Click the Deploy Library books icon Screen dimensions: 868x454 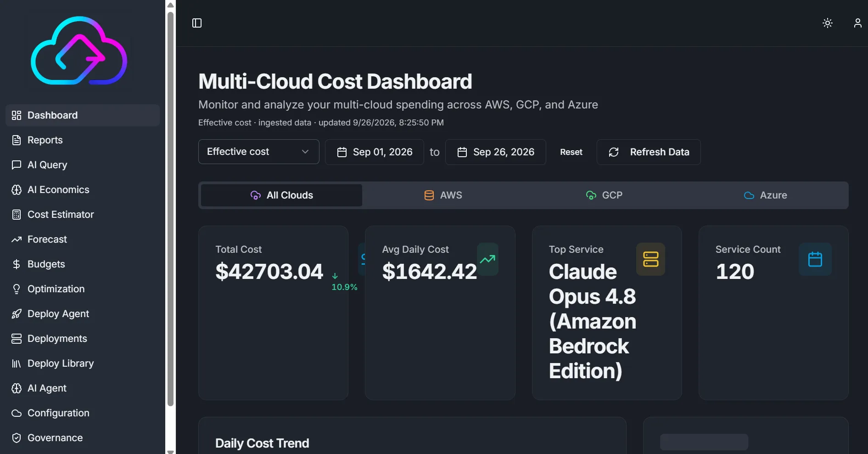click(x=17, y=363)
